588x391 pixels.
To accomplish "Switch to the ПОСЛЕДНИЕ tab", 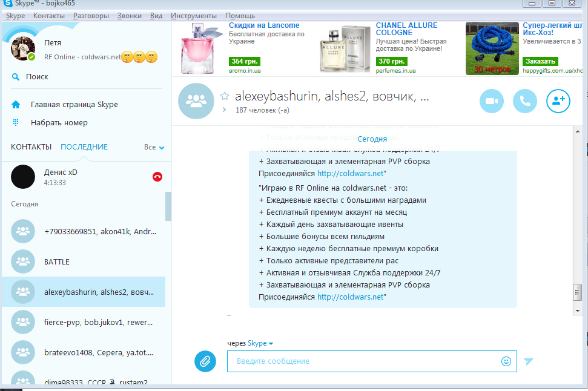I will click(x=84, y=147).
